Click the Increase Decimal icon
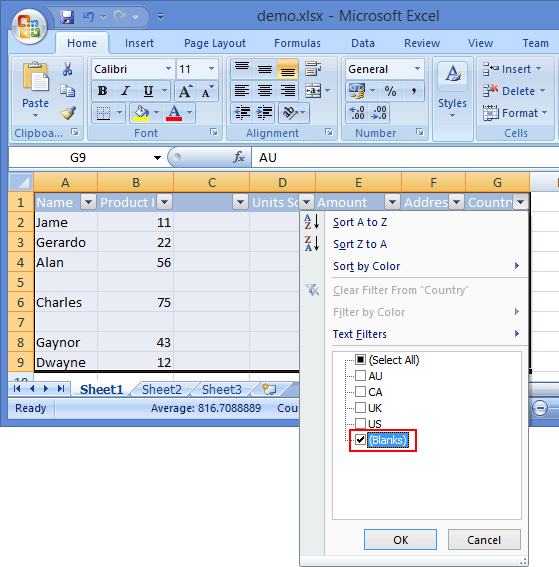This screenshot has height=567, width=559. 357,112
